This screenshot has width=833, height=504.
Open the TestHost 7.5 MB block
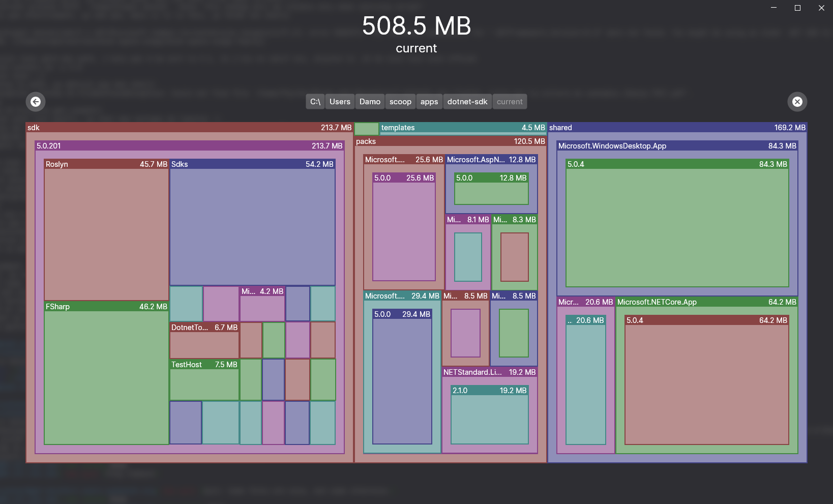tap(204, 380)
